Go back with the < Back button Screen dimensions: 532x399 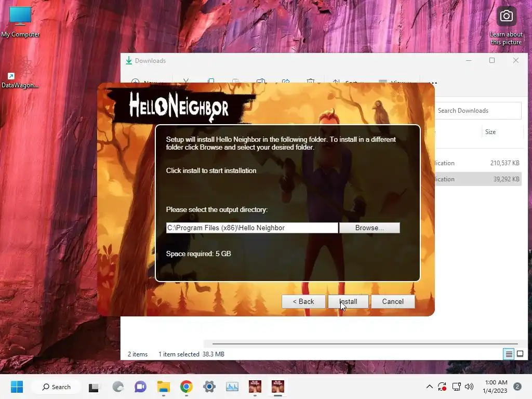tap(303, 301)
